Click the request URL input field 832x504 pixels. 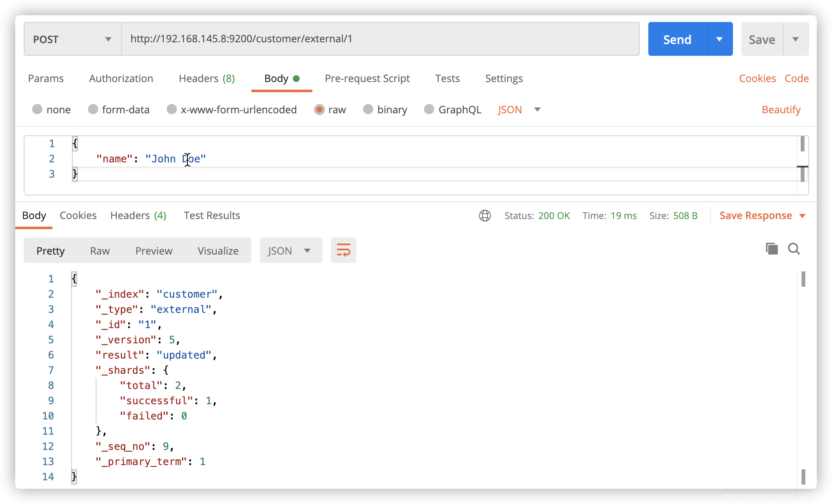pyautogui.click(x=380, y=39)
